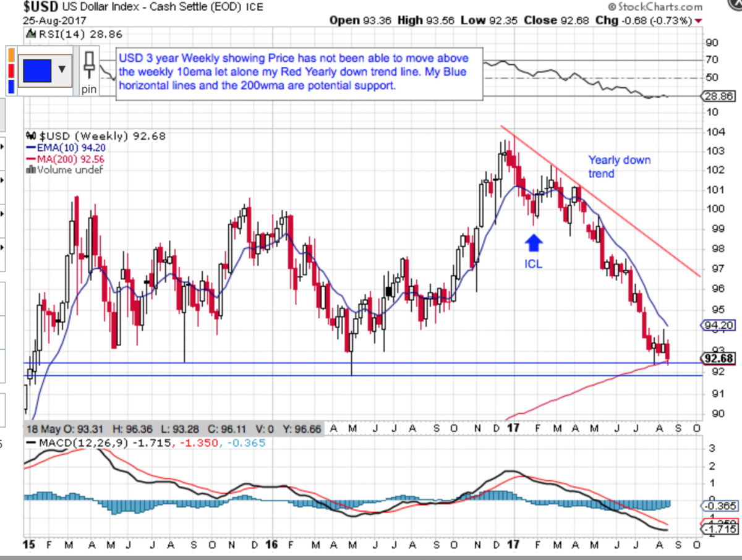This screenshot has width=742, height=560.
Task: Click the Volume undef bar icon
Action: pyautogui.click(x=30, y=170)
